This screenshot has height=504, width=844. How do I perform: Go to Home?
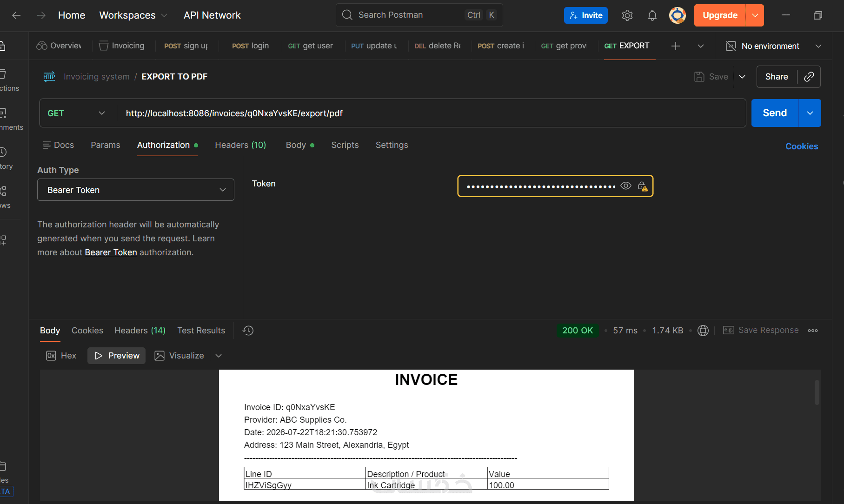(x=72, y=15)
